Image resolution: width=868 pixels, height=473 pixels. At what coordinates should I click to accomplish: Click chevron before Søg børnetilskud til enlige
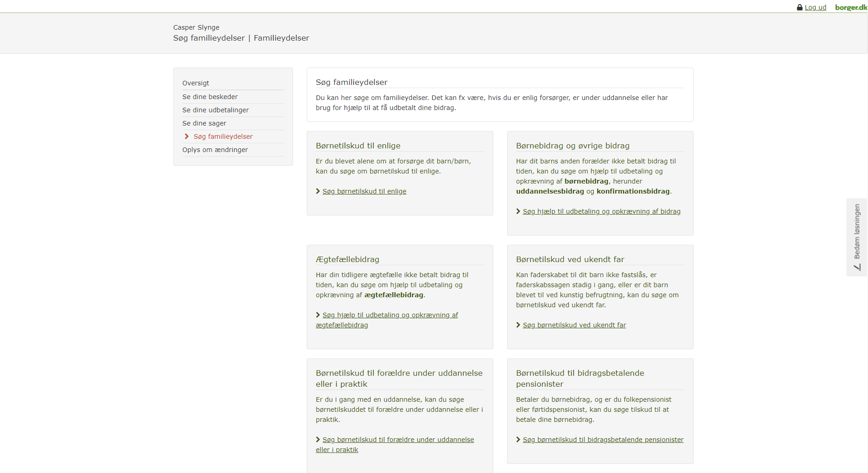click(x=318, y=191)
